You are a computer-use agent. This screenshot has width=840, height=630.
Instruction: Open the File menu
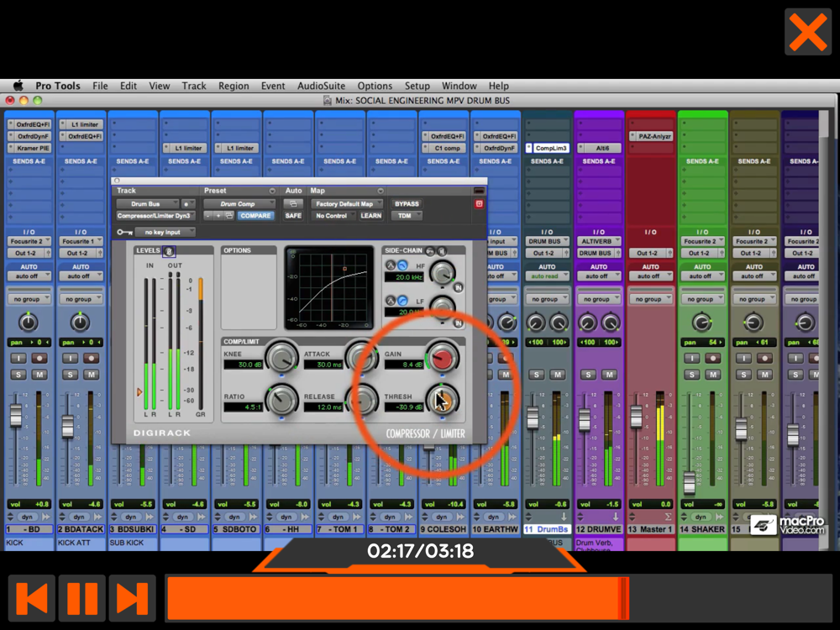click(100, 86)
